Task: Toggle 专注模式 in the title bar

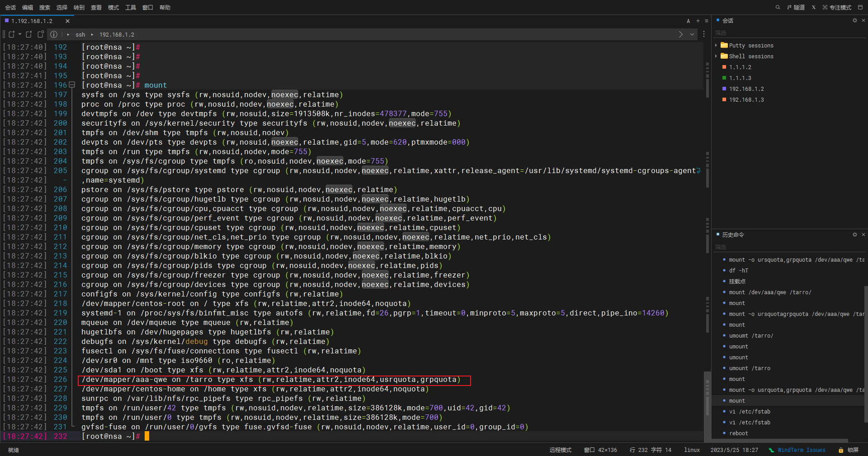Action: point(837,7)
